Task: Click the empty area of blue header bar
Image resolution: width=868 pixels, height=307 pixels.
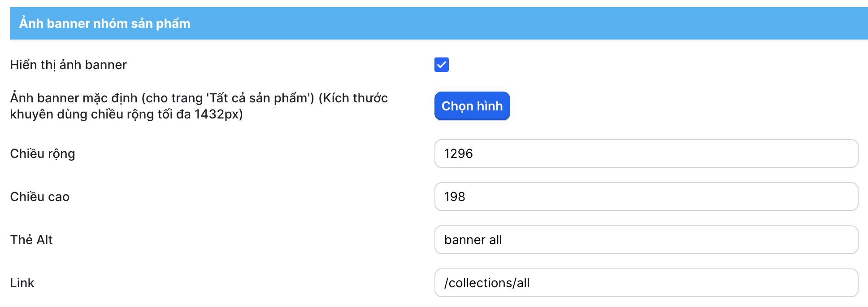Action: tap(538, 23)
